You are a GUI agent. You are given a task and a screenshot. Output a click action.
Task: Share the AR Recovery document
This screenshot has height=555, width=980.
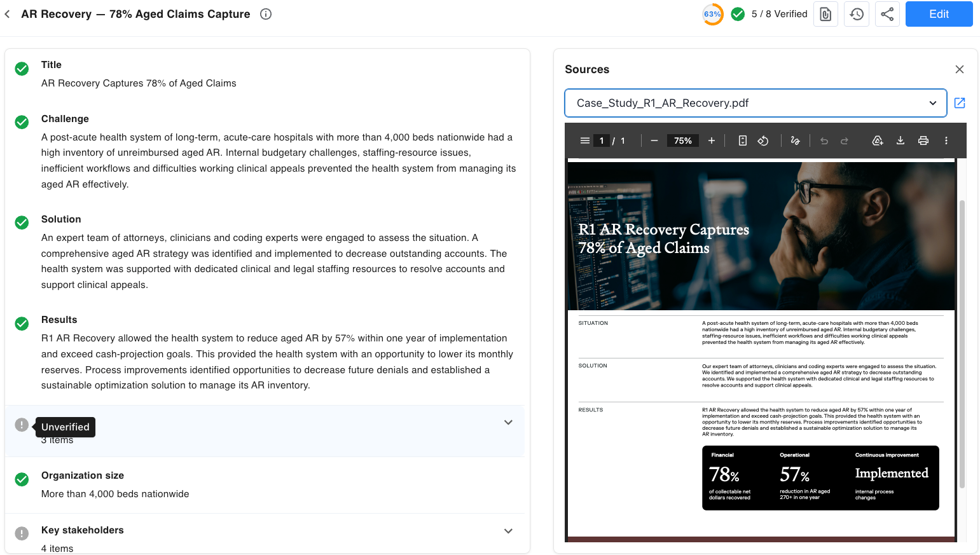pyautogui.click(x=887, y=13)
